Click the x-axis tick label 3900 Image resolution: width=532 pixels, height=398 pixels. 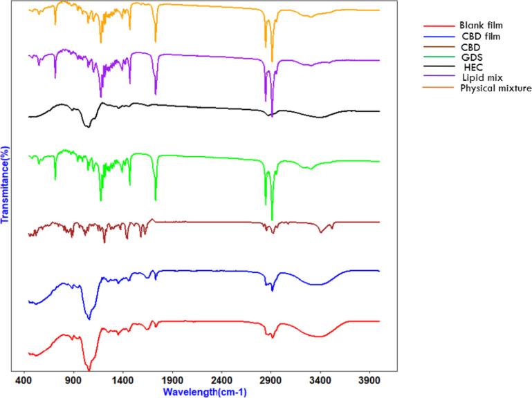pyautogui.click(x=369, y=380)
